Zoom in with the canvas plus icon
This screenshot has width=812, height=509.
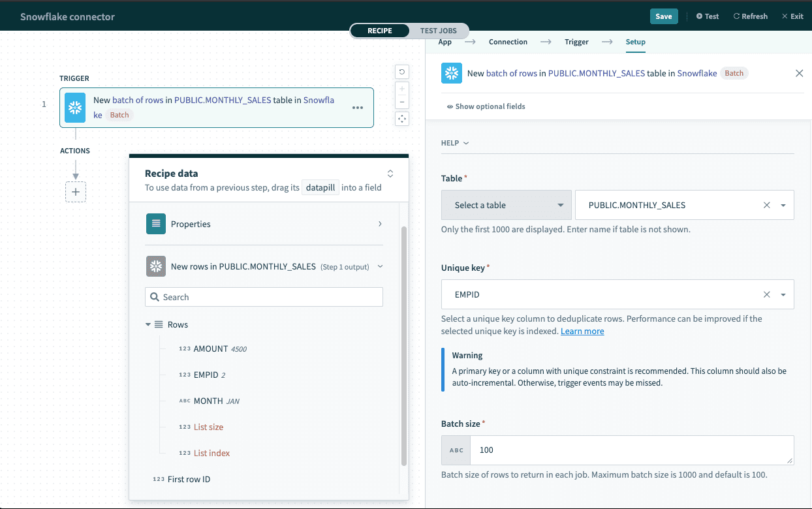[402, 89]
